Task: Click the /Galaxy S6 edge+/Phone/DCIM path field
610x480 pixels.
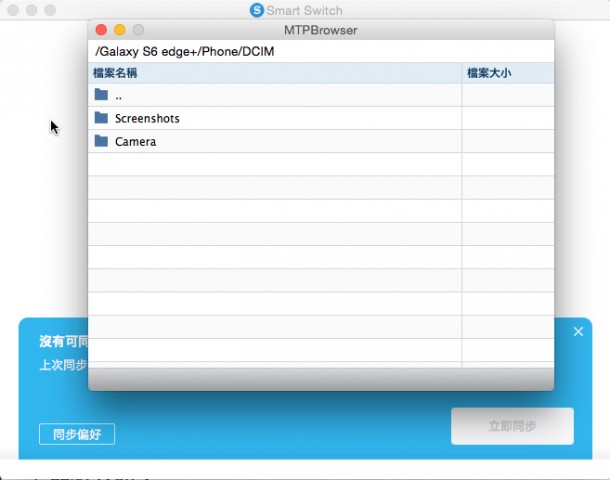Action: point(321,51)
